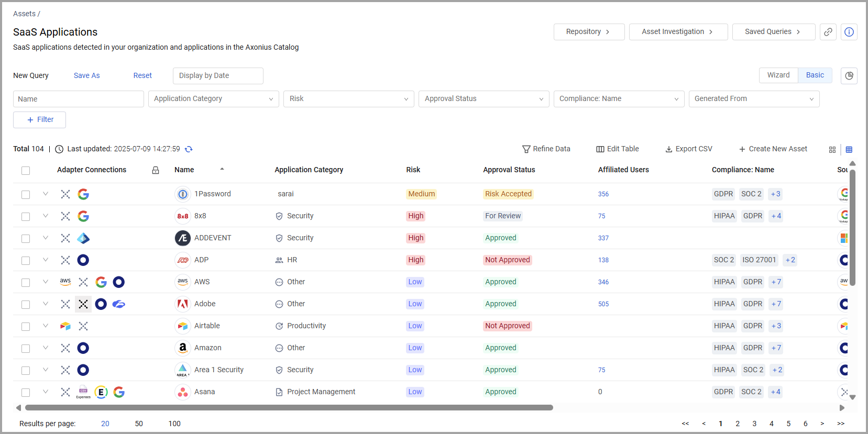
Task: Expand the Amazon row chevron
Action: 46,348
